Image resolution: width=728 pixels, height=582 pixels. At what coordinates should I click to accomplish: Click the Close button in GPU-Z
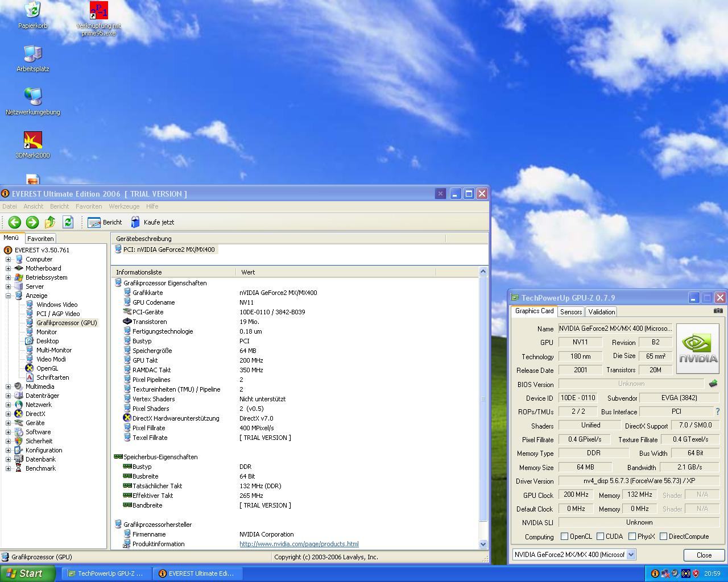pyautogui.click(x=704, y=555)
